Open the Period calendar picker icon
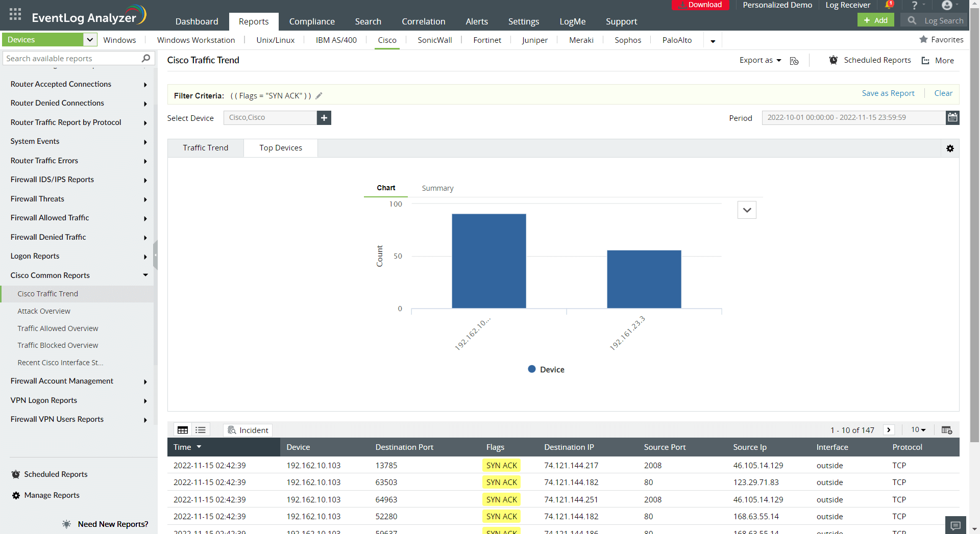Image resolution: width=980 pixels, height=534 pixels. tap(952, 118)
